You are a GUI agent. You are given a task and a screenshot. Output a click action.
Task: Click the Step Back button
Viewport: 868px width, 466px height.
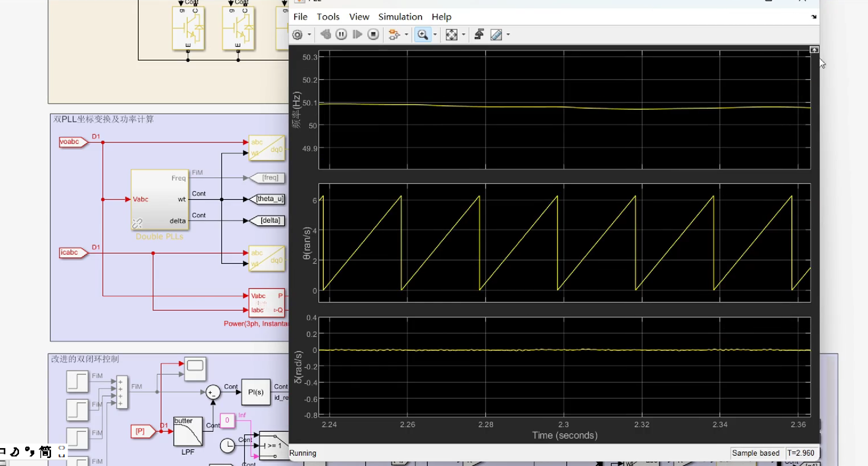[325, 35]
